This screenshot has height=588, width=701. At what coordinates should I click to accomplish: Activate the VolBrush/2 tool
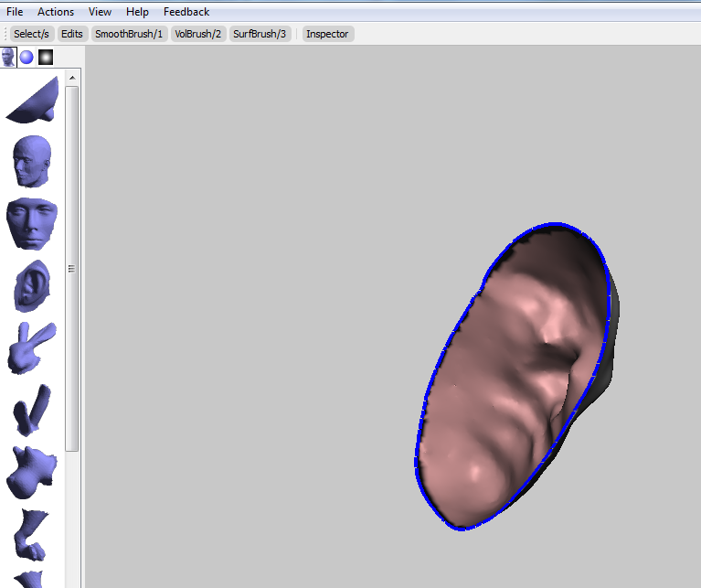[x=198, y=34]
